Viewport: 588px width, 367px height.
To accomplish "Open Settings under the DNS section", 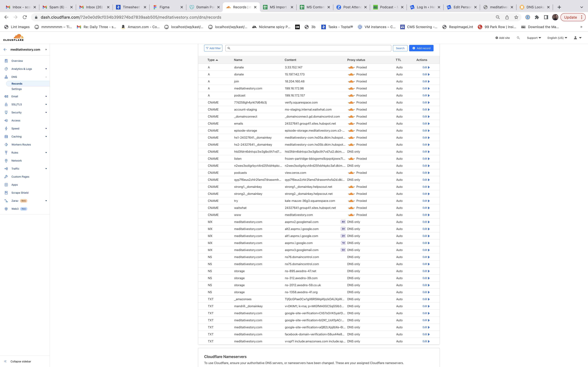I will [17, 89].
